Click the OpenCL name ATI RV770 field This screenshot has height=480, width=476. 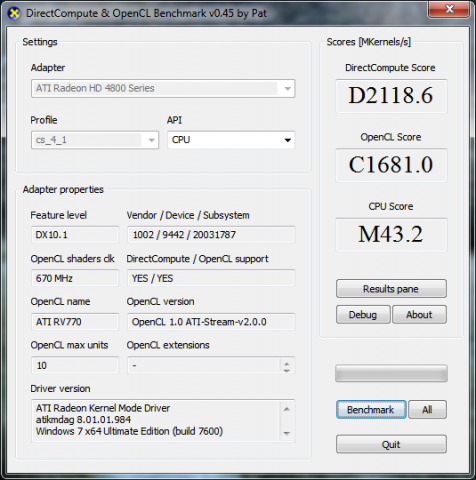coord(75,322)
